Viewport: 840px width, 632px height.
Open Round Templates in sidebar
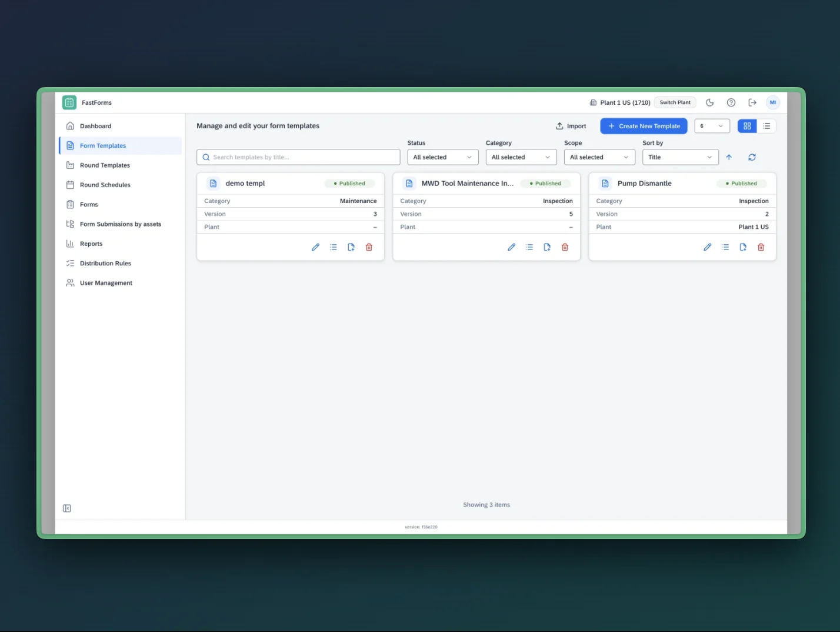pos(120,165)
